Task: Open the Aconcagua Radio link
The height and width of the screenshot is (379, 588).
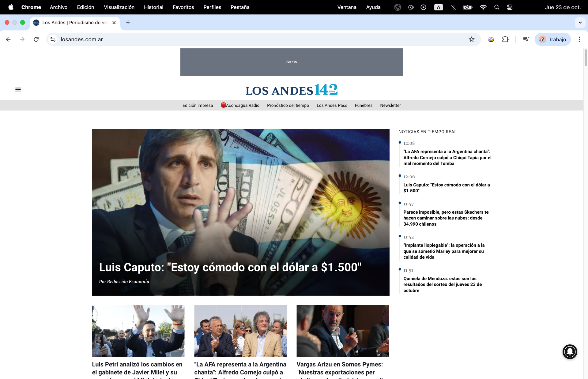Action: pyautogui.click(x=242, y=105)
